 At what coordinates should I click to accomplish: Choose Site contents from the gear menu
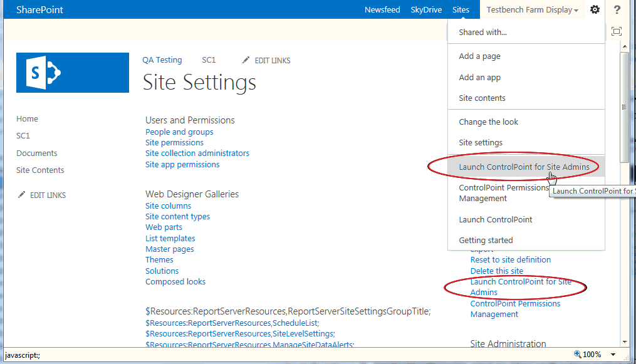pos(484,98)
